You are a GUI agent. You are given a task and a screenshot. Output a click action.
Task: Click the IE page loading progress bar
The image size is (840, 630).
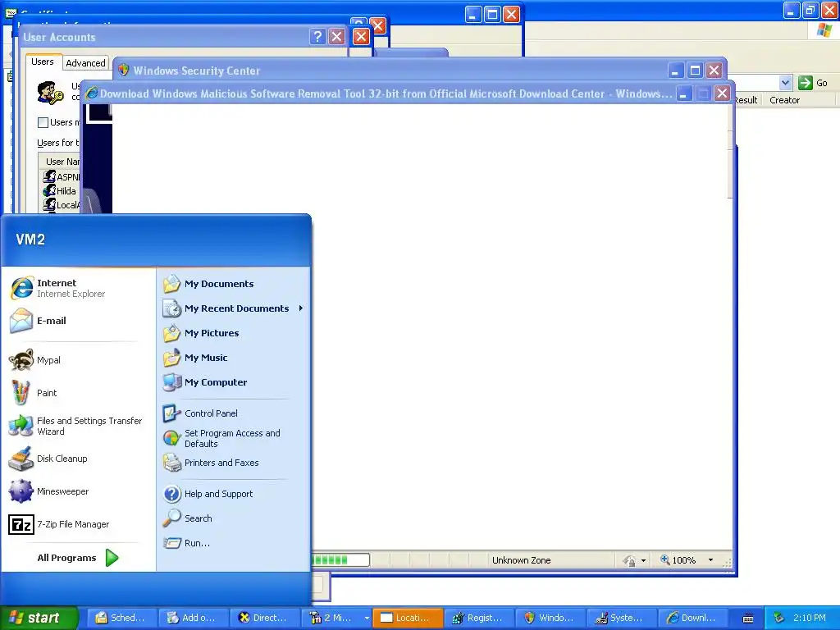point(340,560)
